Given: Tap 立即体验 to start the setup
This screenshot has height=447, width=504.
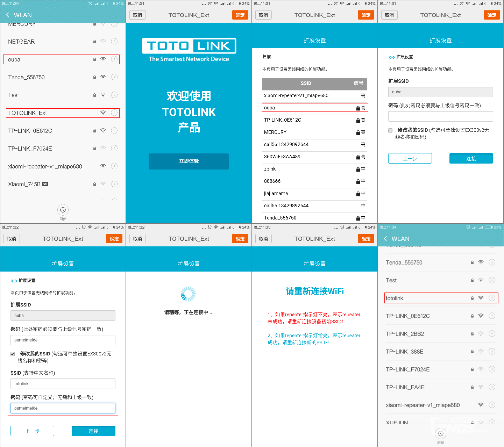Looking at the screenshot, I should pos(189,161).
